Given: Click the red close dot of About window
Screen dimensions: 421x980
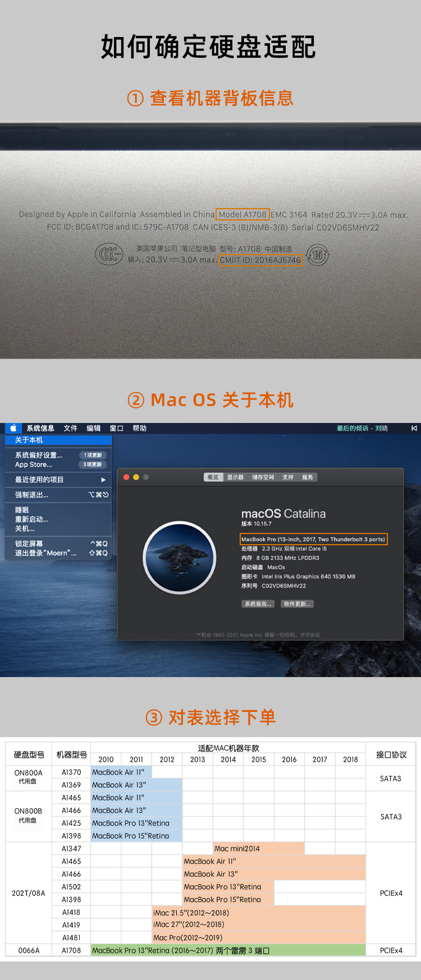Looking at the screenshot, I should [126, 477].
